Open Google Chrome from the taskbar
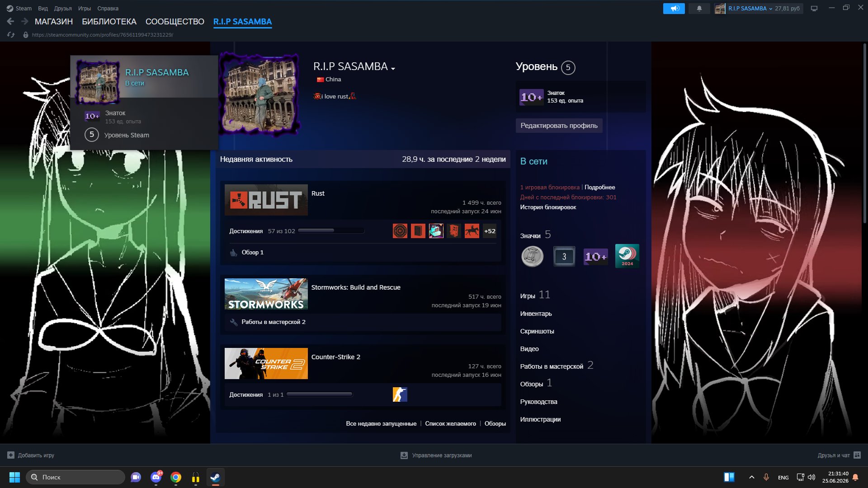Image resolution: width=868 pixels, height=488 pixels. coord(176,477)
